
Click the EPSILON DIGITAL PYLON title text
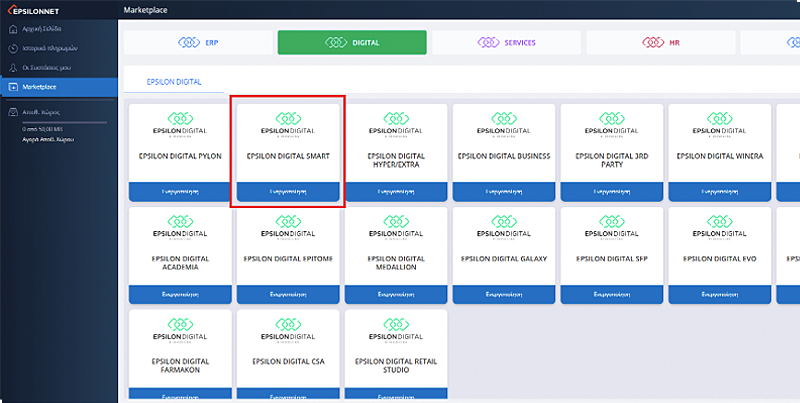click(180, 156)
